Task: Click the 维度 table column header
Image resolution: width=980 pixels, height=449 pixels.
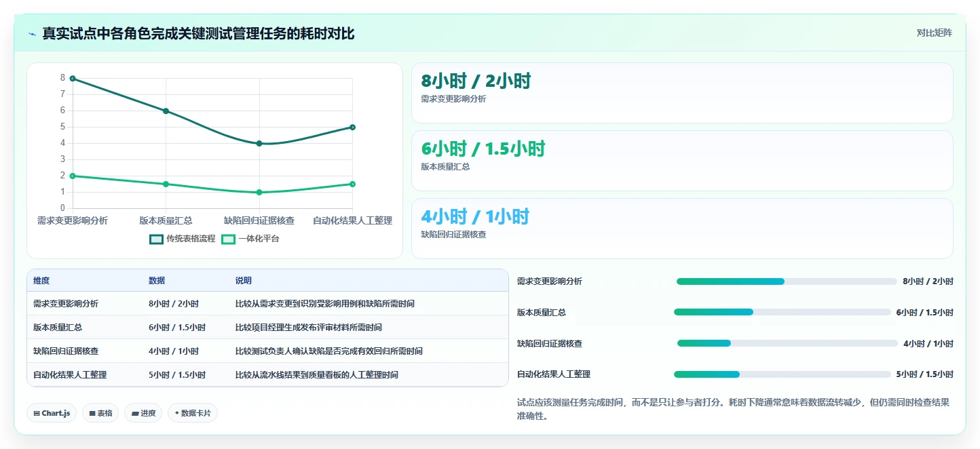Action: [85, 281]
